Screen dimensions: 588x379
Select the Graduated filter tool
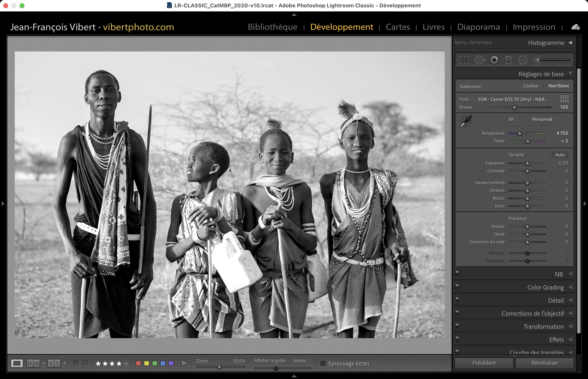pyautogui.click(x=508, y=60)
